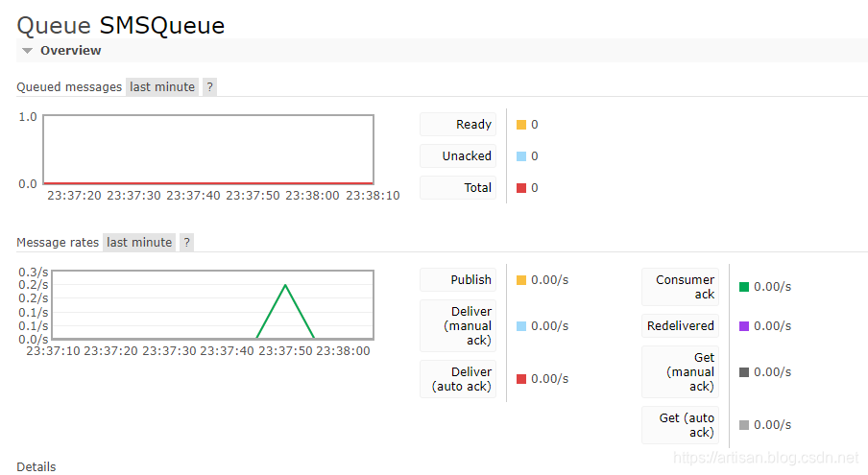Viewport: 868px width, 475px height.
Task: Click the Queued messages heading text
Action: tap(69, 86)
